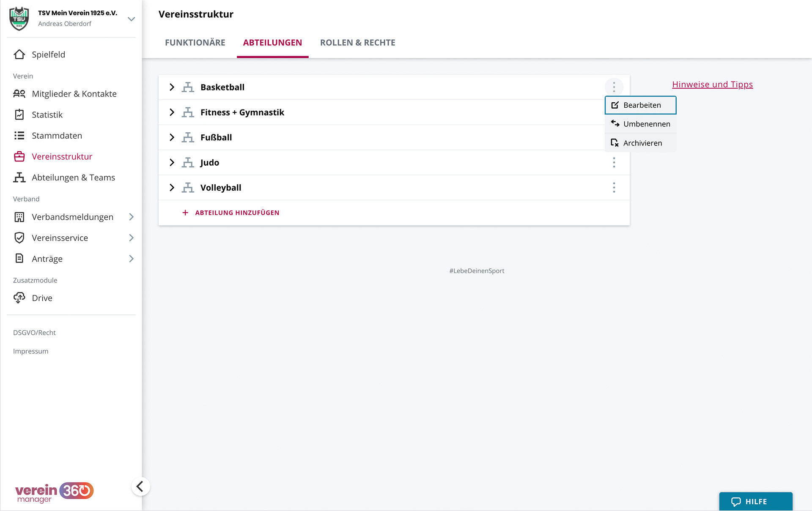Click the Volleyball three-dot menu icon
The image size is (812, 511).
[x=614, y=188]
